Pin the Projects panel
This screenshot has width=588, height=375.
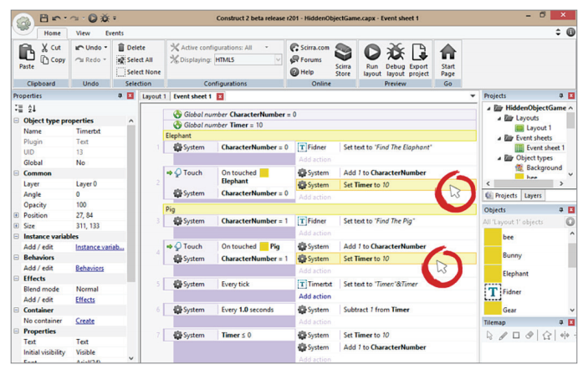click(561, 95)
